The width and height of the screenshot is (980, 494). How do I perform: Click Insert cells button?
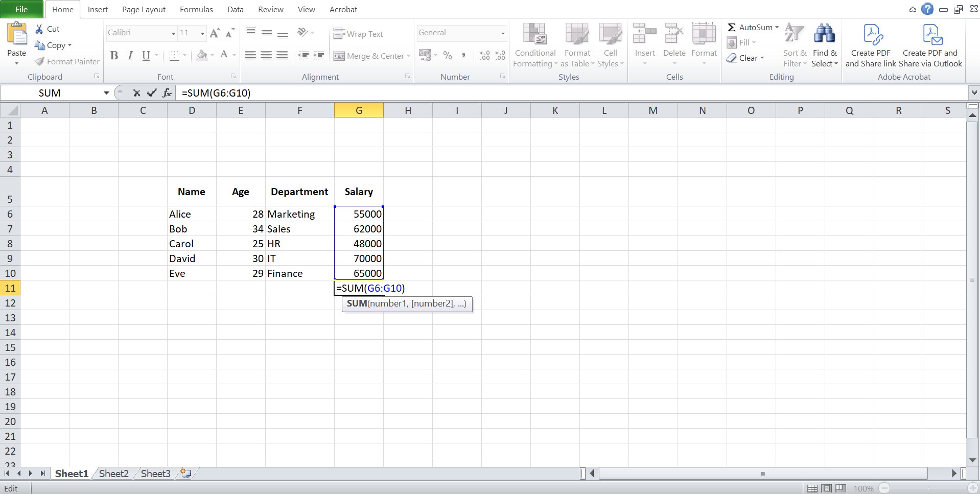point(645,44)
